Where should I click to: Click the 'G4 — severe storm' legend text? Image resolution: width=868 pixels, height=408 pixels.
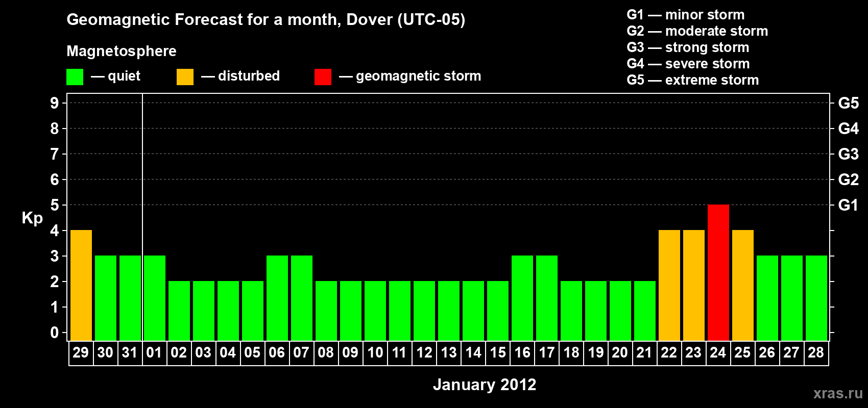(688, 64)
